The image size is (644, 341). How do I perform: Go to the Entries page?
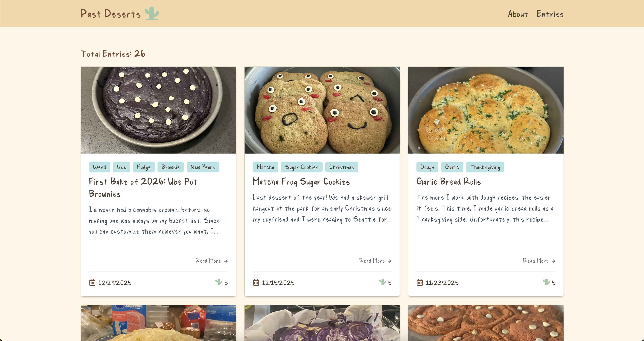tap(550, 14)
